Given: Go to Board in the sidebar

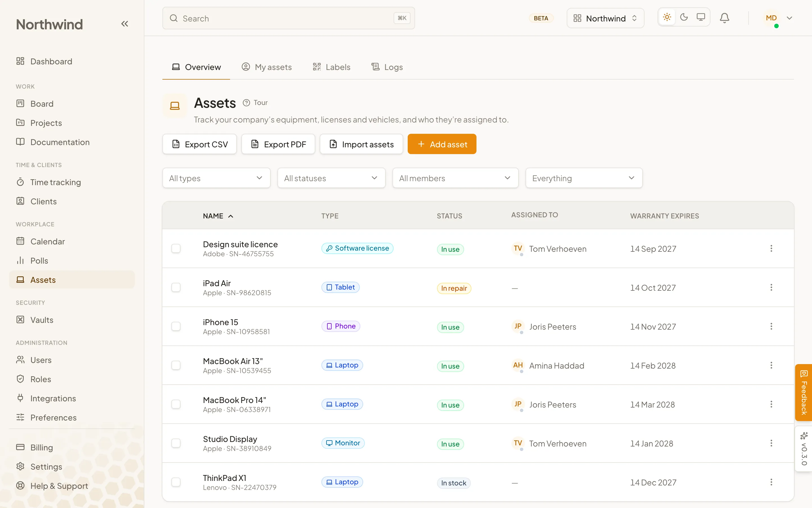Looking at the screenshot, I should point(72,104).
